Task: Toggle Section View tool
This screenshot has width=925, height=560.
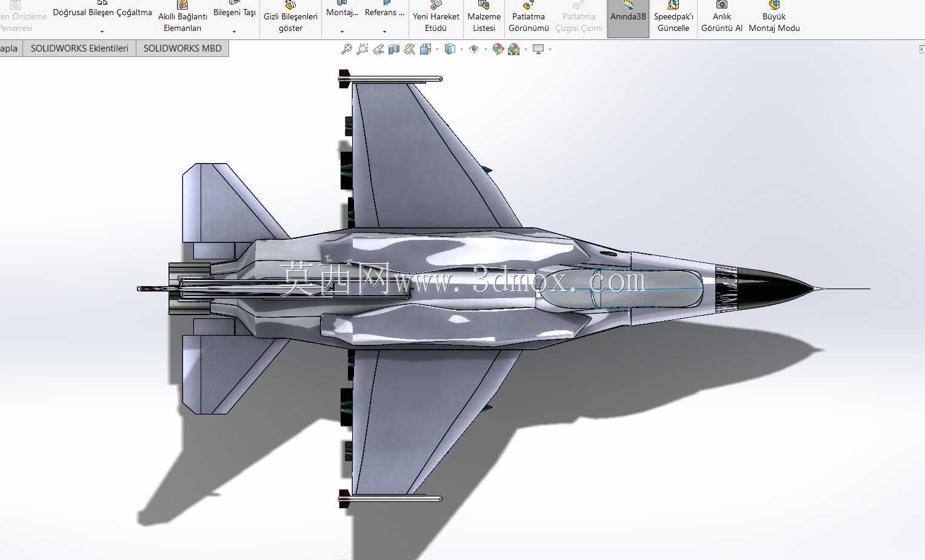Action: point(394,49)
